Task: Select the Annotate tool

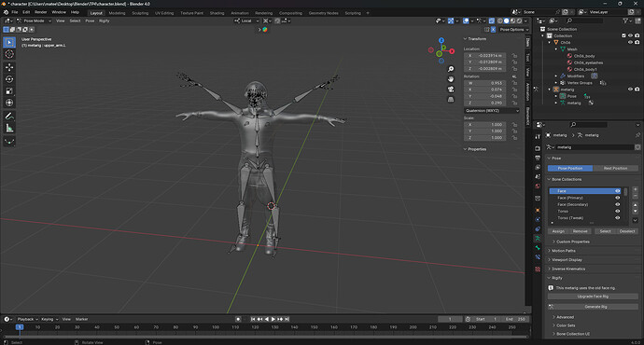Action: pyautogui.click(x=9, y=117)
